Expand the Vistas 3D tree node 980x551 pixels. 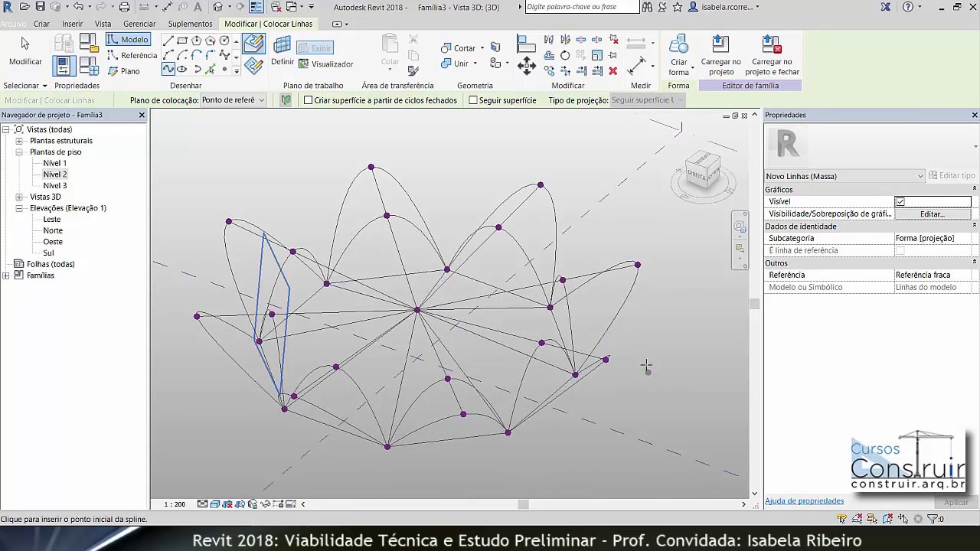point(19,197)
